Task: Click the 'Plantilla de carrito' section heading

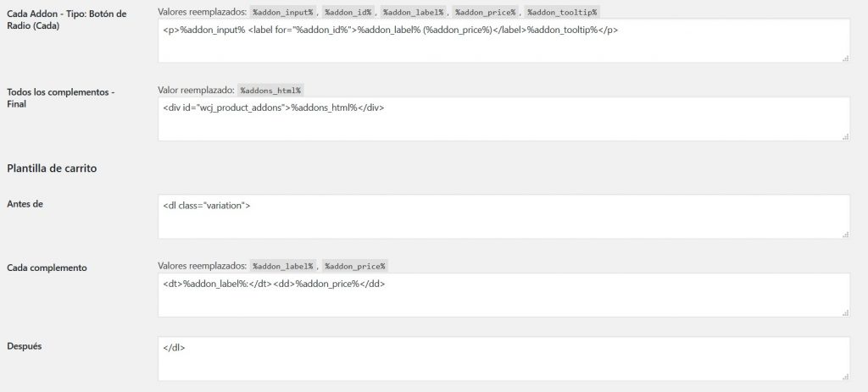Action: [x=52, y=168]
